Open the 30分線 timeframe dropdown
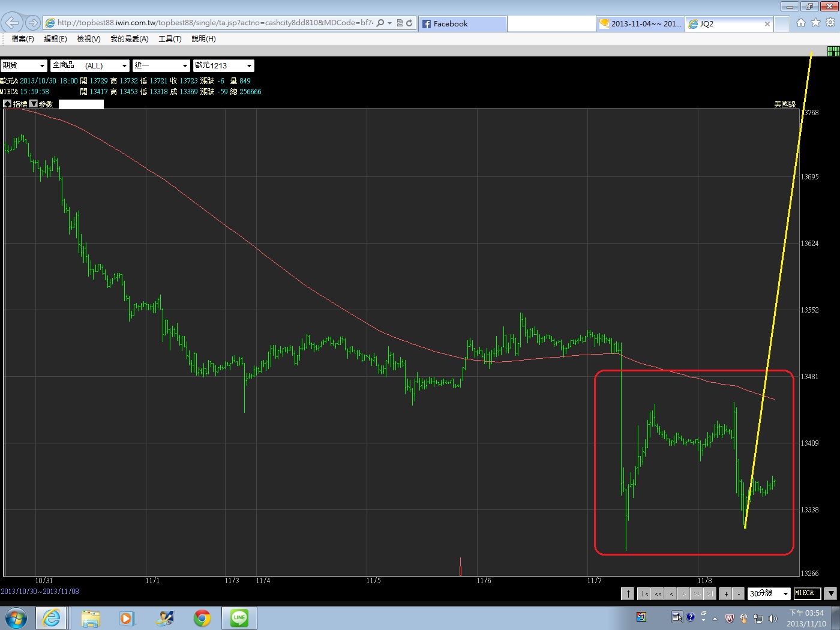840x630 pixels. pos(769,593)
